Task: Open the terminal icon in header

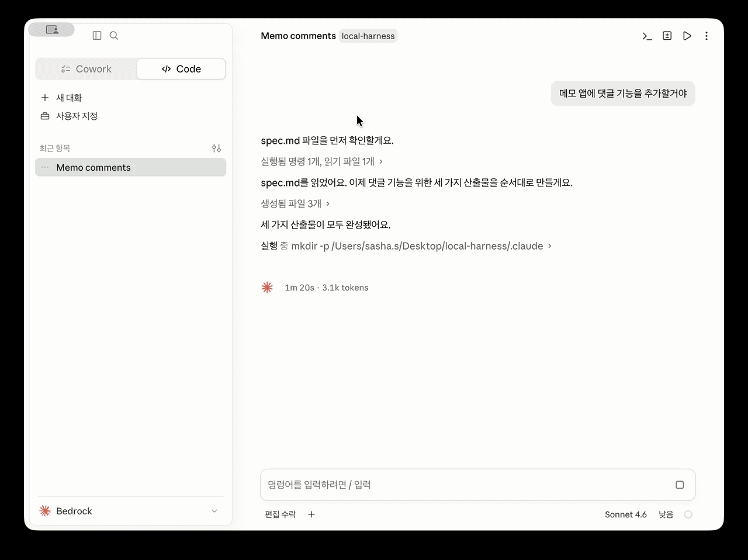Action: pyautogui.click(x=647, y=36)
